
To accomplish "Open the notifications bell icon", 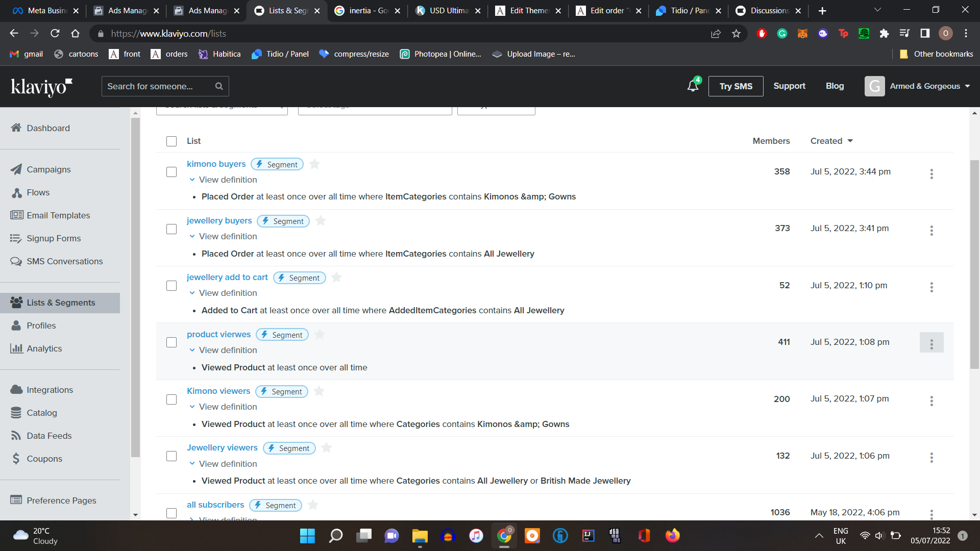I will tap(693, 86).
